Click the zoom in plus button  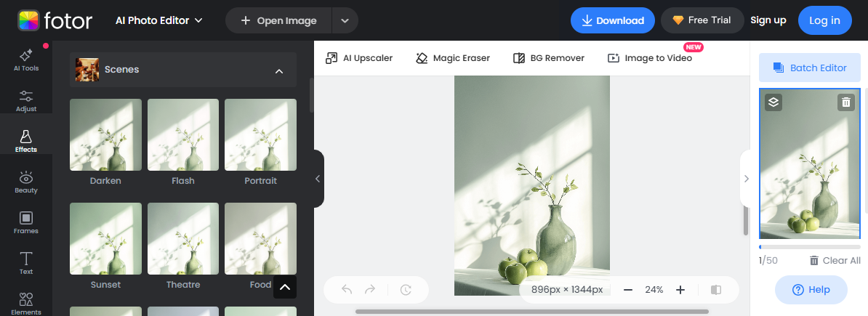click(680, 290)
